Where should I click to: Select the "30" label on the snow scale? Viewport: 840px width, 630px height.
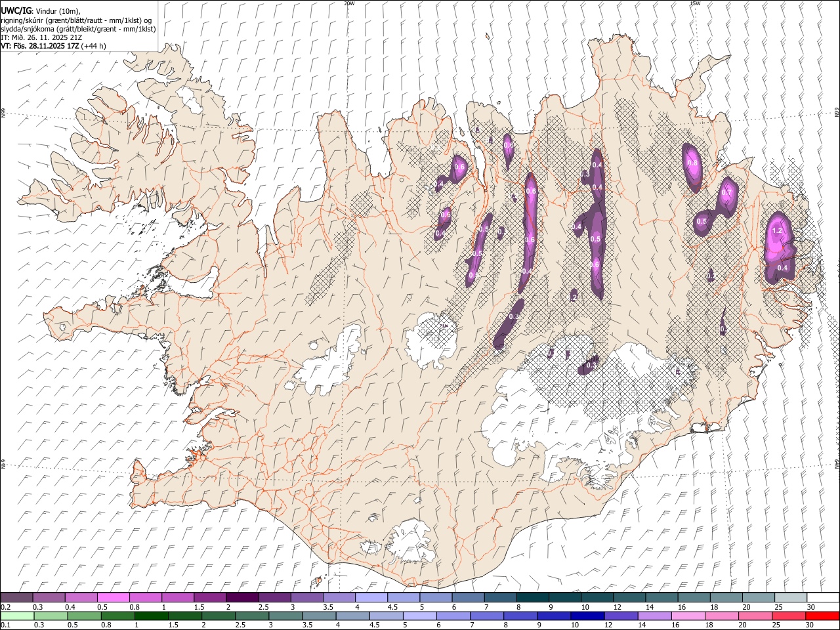pos(811,606)
